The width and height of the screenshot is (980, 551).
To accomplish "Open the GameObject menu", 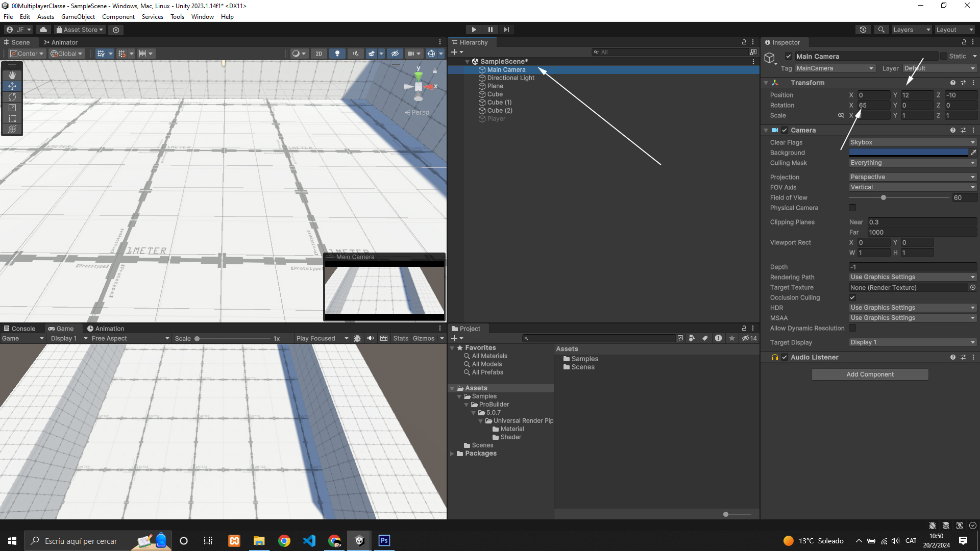I will pos(78,17).
